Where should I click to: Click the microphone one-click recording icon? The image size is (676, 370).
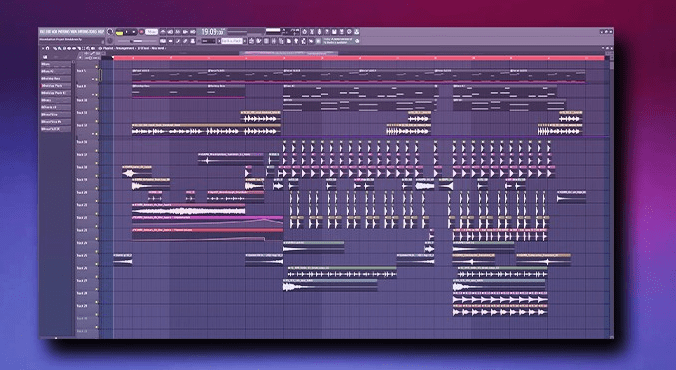tap(319, 31)
